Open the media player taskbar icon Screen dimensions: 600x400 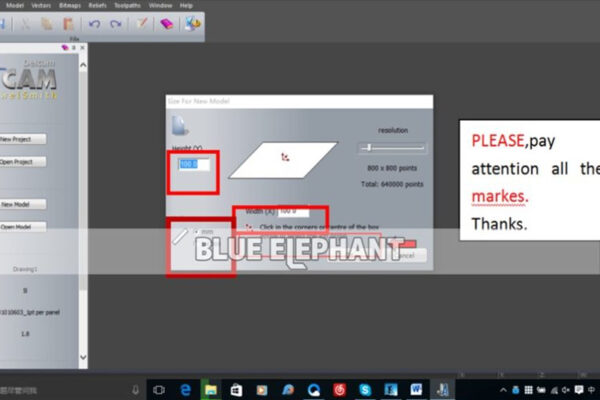point(262,390)
